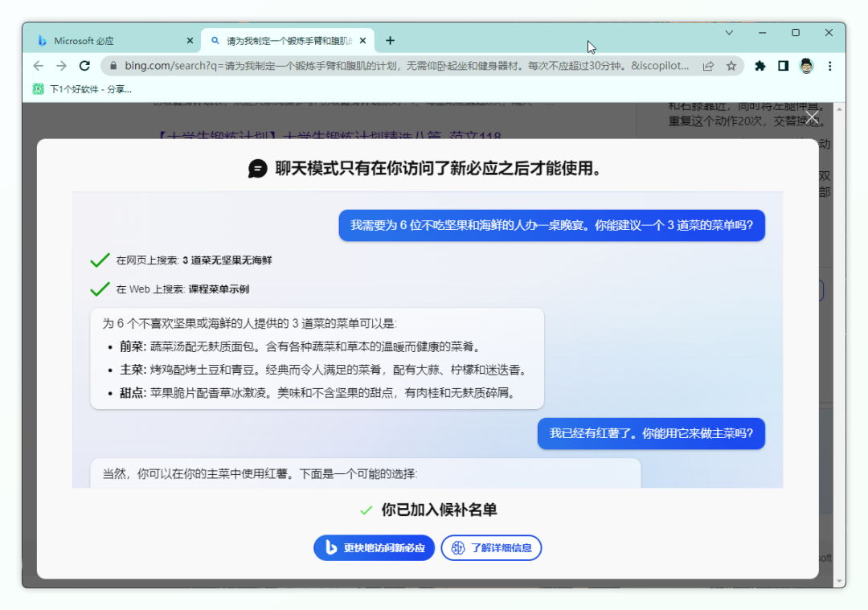This screenshot has height=610, width=868.
Task: Open a new browser tab
Action: pyautogui.click(x=391, y=41)
